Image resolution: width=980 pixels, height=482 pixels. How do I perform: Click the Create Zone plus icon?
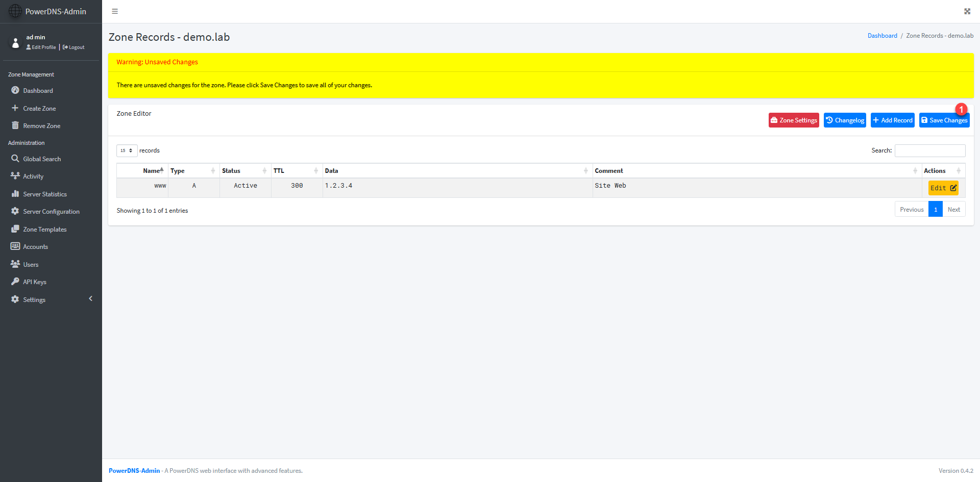pyautogui.click(x=15, y=108)
